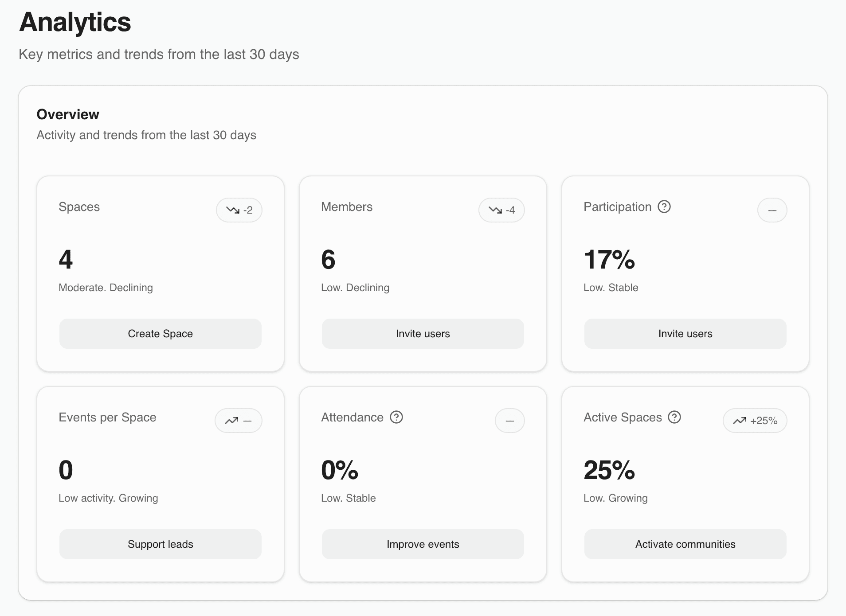Screen dimensions: 846x616
Task: Click the Improve events button
Action: pos(423,544)
